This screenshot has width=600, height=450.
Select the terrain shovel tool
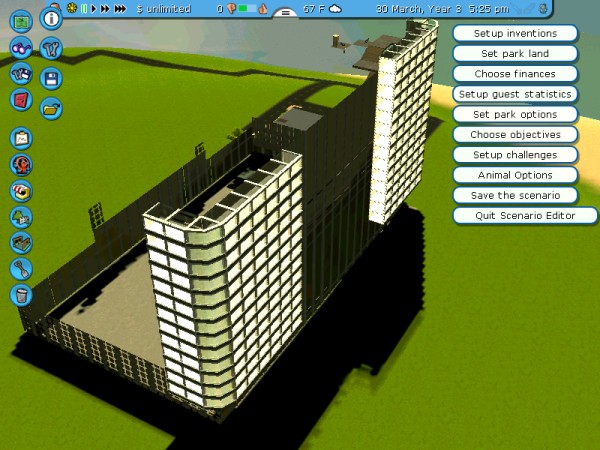(x=21, y=269)
